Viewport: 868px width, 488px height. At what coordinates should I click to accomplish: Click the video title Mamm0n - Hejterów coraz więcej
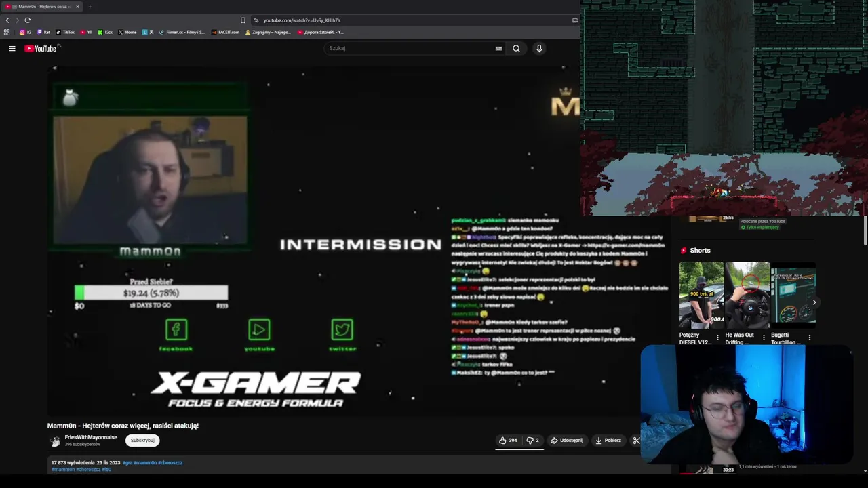coord(123,426)
